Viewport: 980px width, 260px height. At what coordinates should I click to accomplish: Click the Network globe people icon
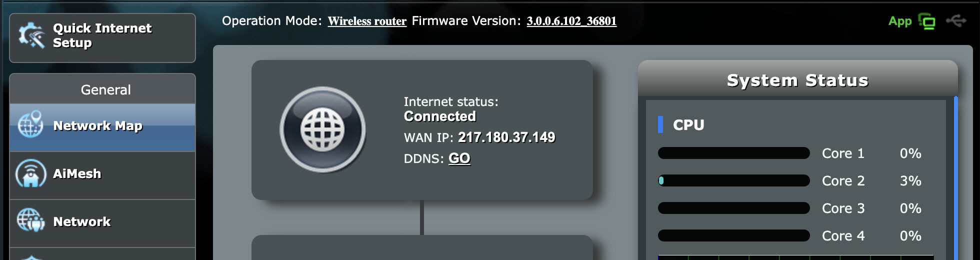click(x=30, y=220)
